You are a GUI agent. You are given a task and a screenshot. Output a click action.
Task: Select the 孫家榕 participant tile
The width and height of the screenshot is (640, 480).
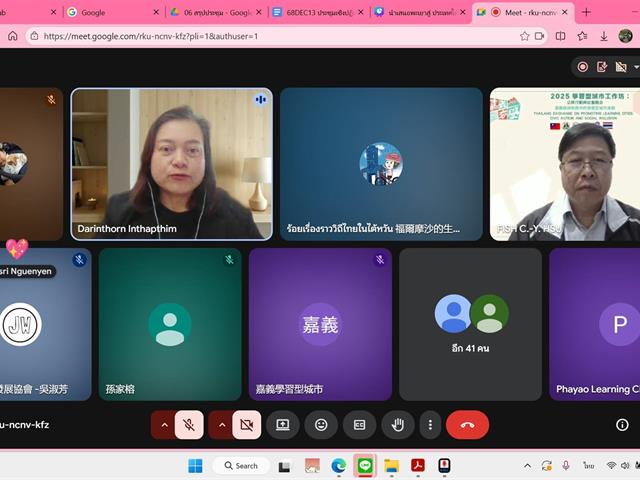[170, 324]
